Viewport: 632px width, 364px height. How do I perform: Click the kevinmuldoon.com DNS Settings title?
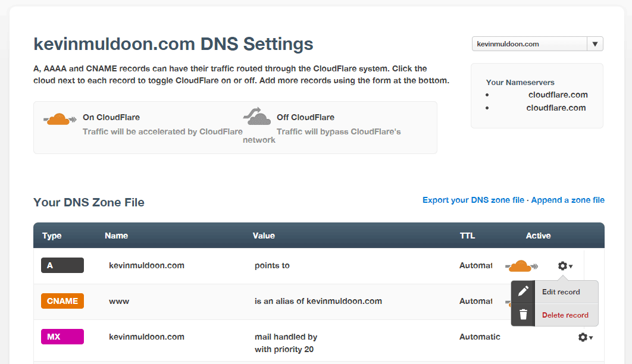click(x=173, y=44)
